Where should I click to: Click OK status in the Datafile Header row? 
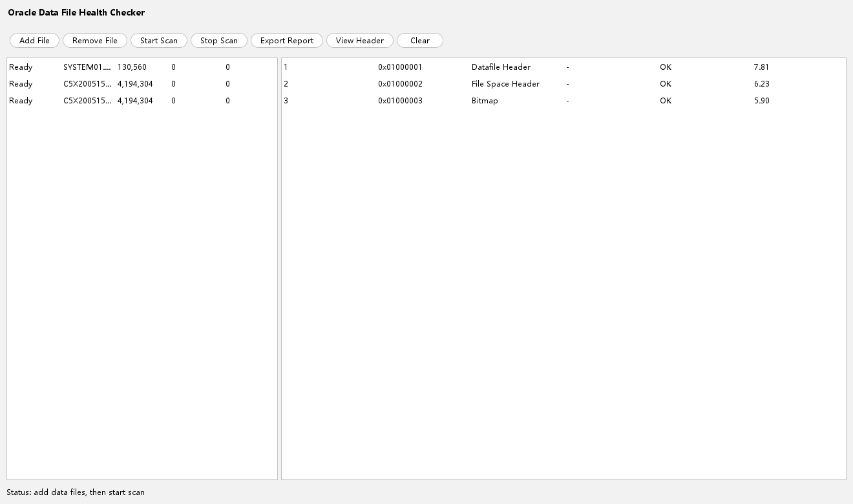666,67
